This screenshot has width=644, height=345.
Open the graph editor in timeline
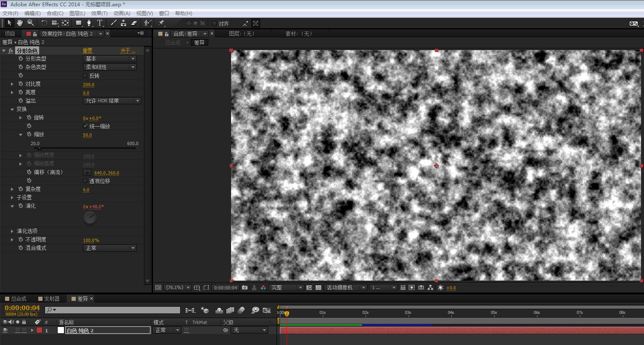266,310
